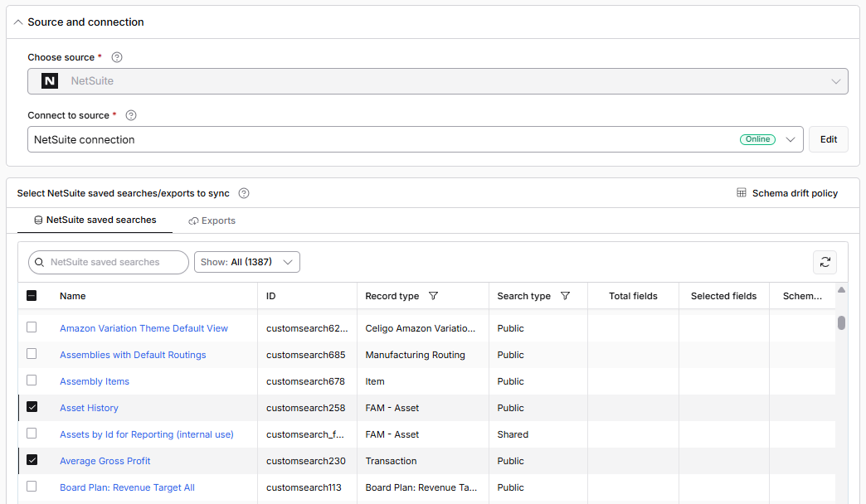
Task: Open Schema drift policy
Action: (787, 193)
